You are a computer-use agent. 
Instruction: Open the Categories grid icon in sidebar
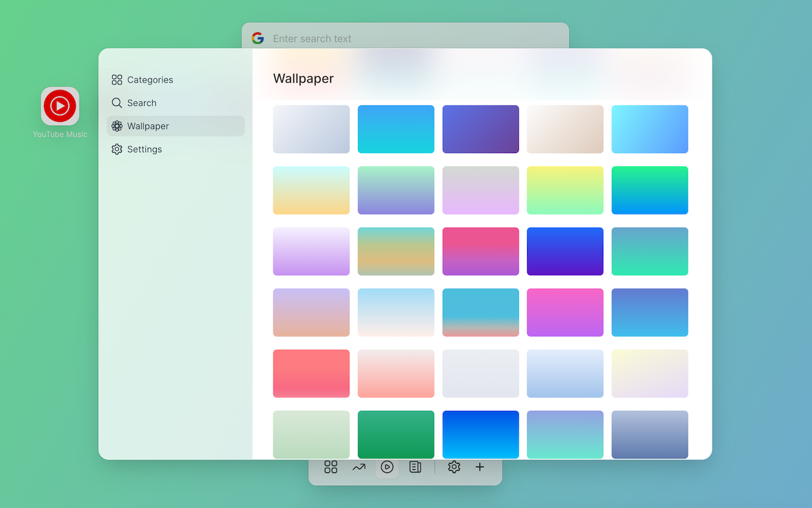(x=116, y=79)
